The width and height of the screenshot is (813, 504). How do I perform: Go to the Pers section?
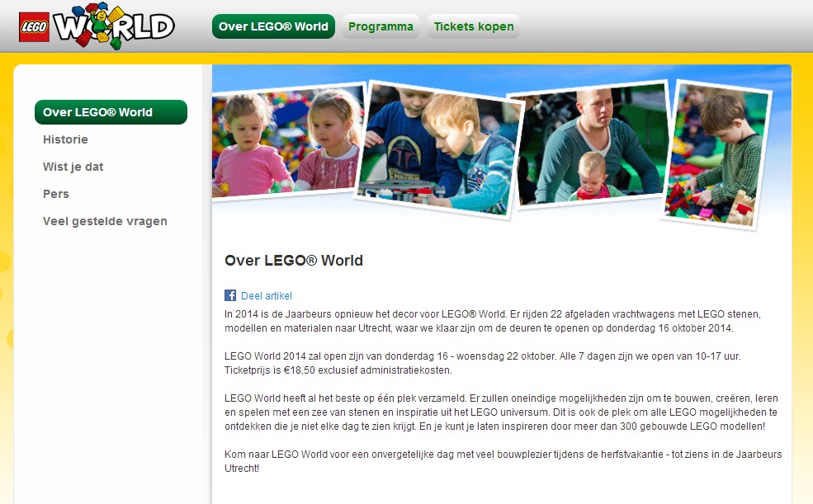click(56, 194)
